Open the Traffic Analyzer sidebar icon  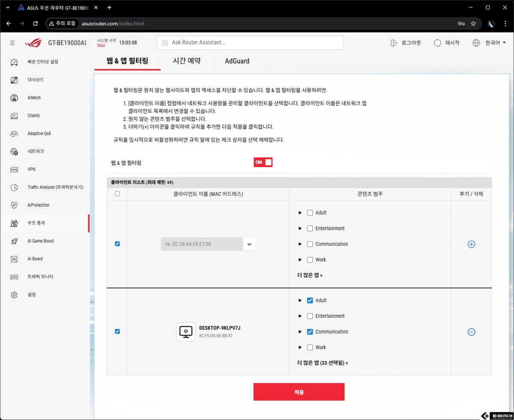pos(14,188)
